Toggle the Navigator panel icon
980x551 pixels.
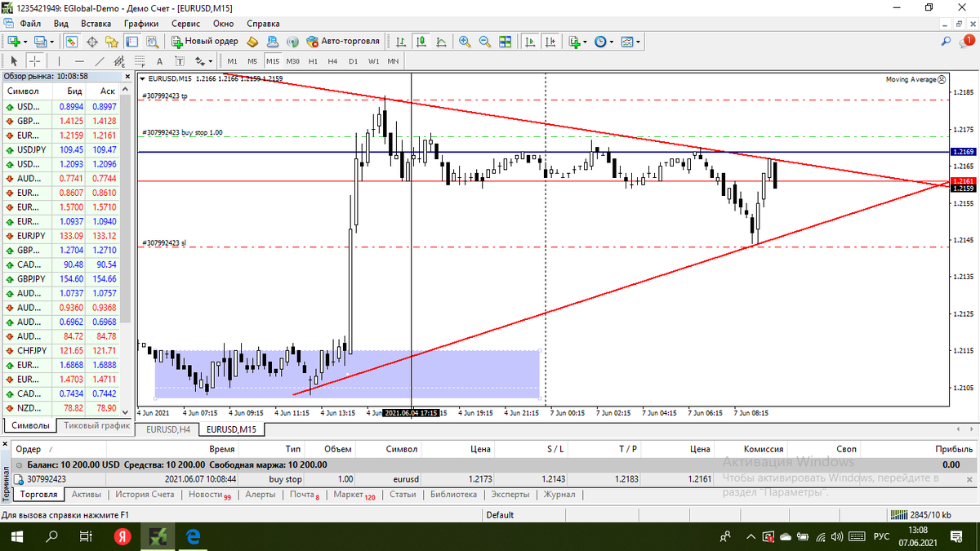pyautogui.click(x=112, y=41)
